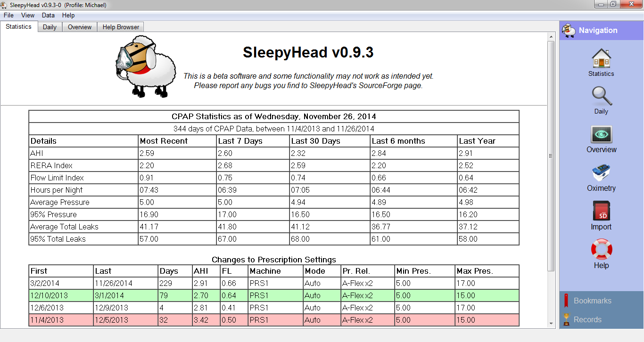This screenshot has width=644, height=342.
Task: Click the red row AHI value 3.42
Action: point(201,320)
